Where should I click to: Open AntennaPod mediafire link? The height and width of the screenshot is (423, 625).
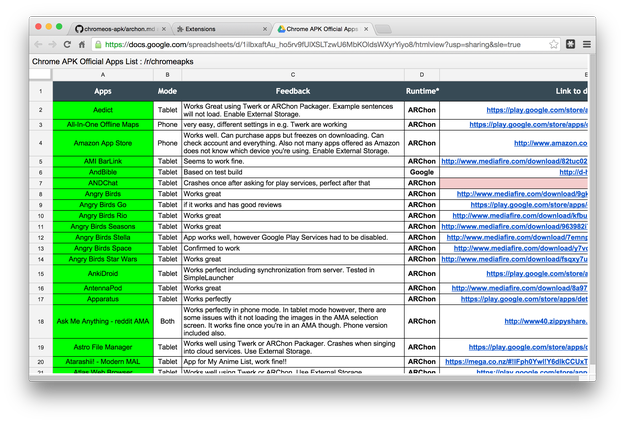(x=519, y=288)
